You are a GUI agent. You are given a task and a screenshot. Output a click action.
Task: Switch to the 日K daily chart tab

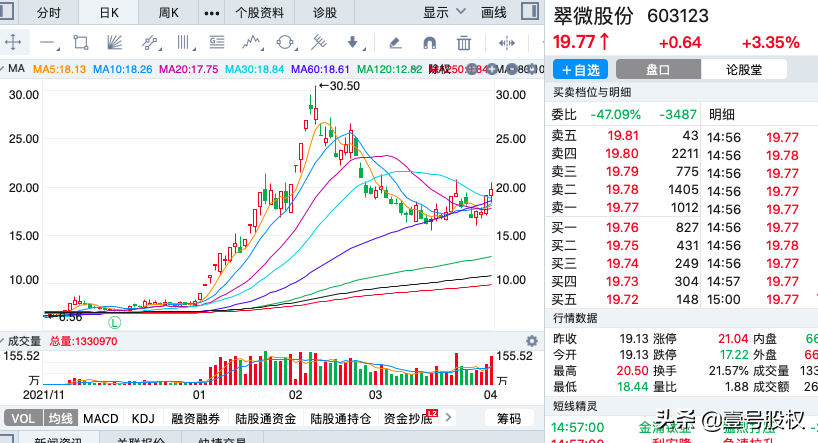coord(109,13)
